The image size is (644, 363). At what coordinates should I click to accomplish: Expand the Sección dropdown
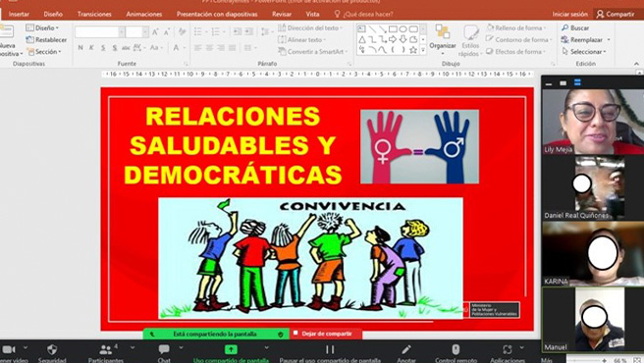(x=44, y=52)
